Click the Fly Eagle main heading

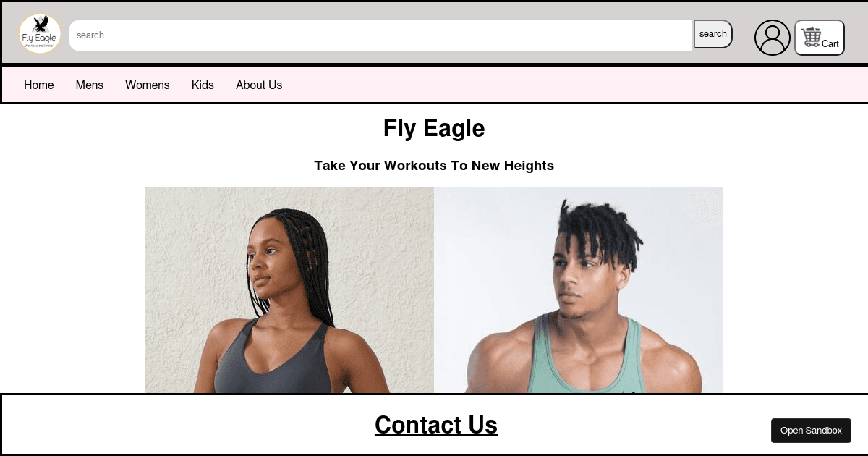(434, 128)
